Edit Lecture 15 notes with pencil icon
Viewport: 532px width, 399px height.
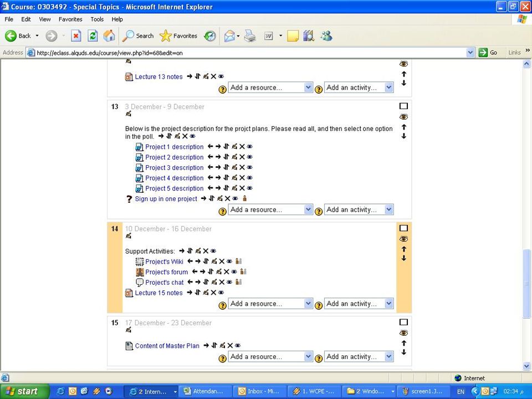pyautogui.click(x=206, y=293)
